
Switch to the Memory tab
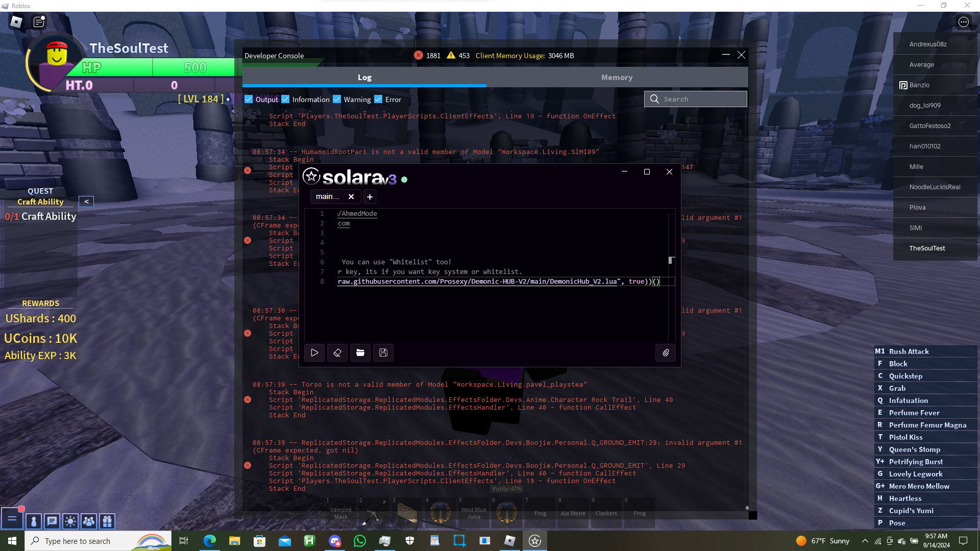click(x=617, y=78)
